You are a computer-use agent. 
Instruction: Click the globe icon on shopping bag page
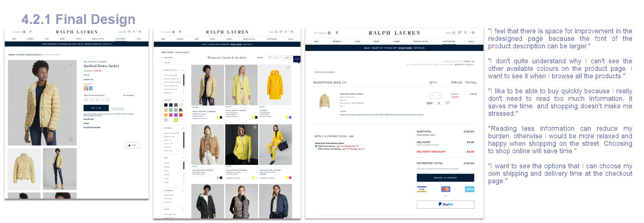(x=329, y=33)
